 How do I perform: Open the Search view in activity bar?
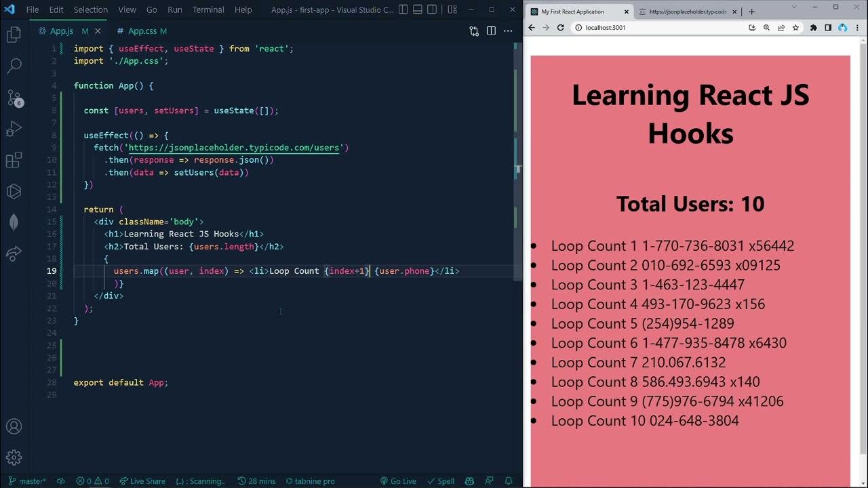[x=14, y=66]
